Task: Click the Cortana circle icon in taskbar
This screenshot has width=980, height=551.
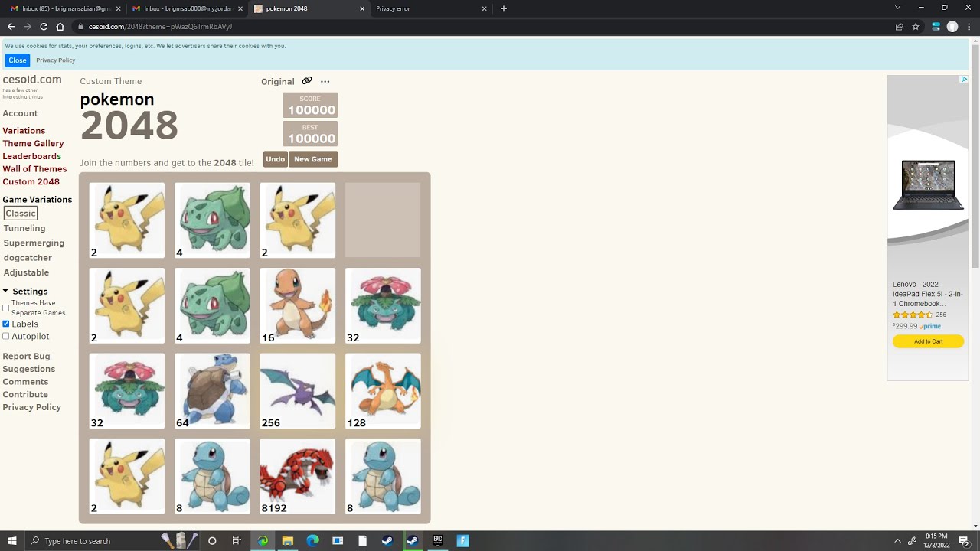Action: (212, 541)
